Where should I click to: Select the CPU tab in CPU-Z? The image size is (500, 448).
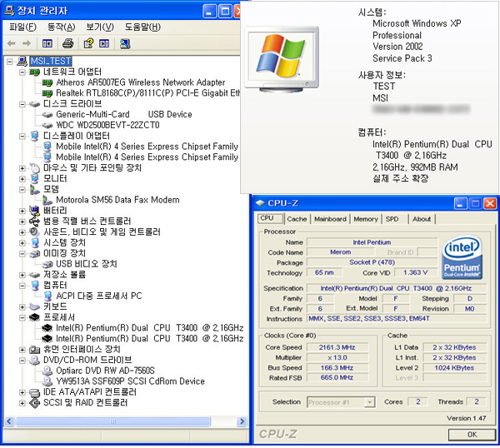(x=270, y=218)
